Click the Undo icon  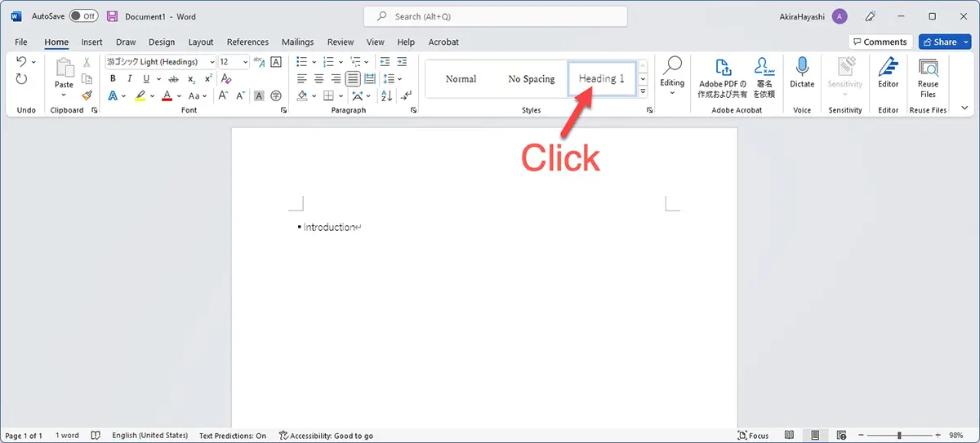pos(21,62)
